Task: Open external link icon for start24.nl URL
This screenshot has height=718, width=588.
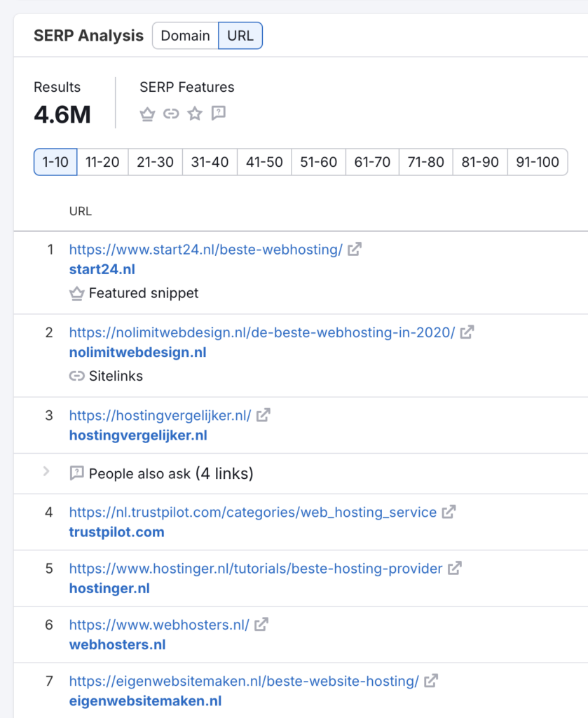Action: pyautogui.click(x=355, y=249)
